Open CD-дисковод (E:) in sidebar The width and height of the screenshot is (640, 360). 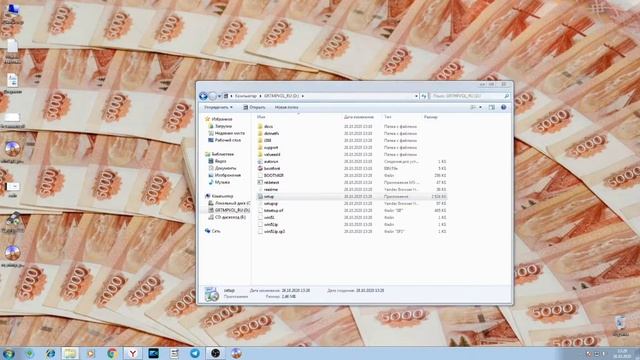click(230, 218)
